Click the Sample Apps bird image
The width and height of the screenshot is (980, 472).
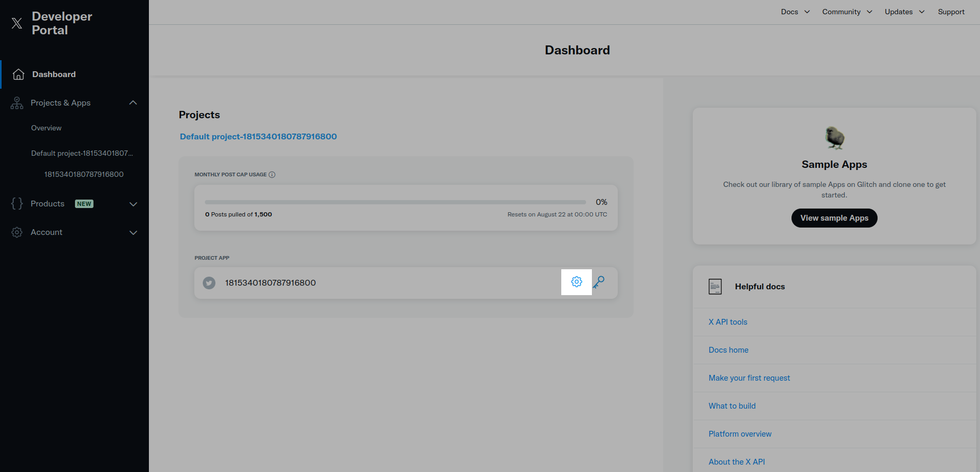(x=834, y=138)
